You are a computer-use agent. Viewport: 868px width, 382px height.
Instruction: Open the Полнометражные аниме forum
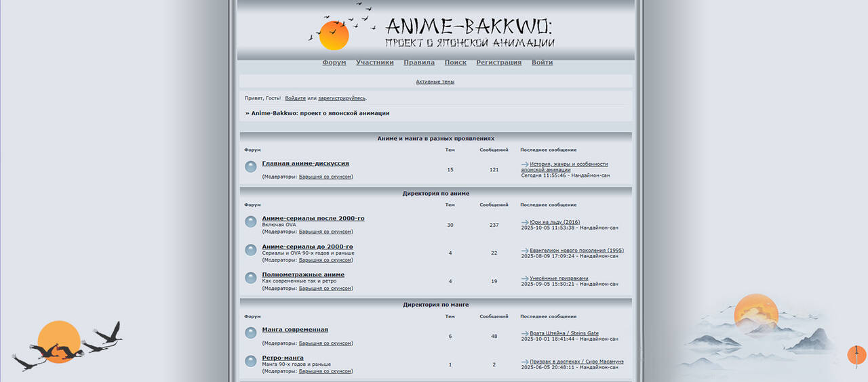(303, 274)
